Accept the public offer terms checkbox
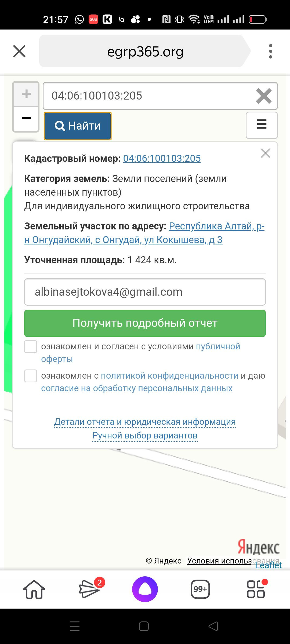 (31, 347)
